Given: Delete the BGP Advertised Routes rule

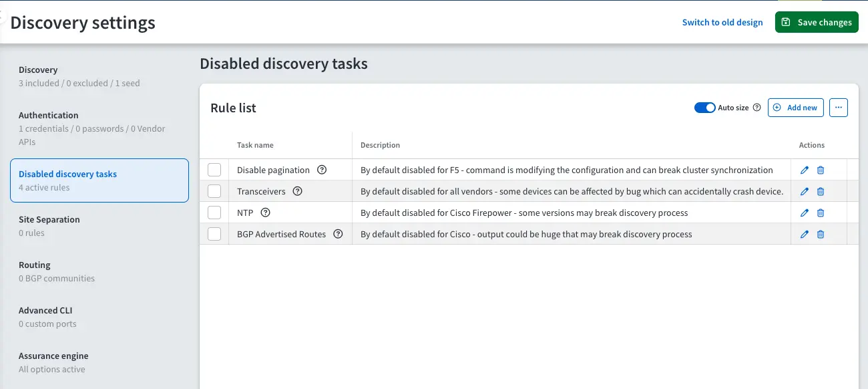Looking at the screenshot, I should coord(821,235).
